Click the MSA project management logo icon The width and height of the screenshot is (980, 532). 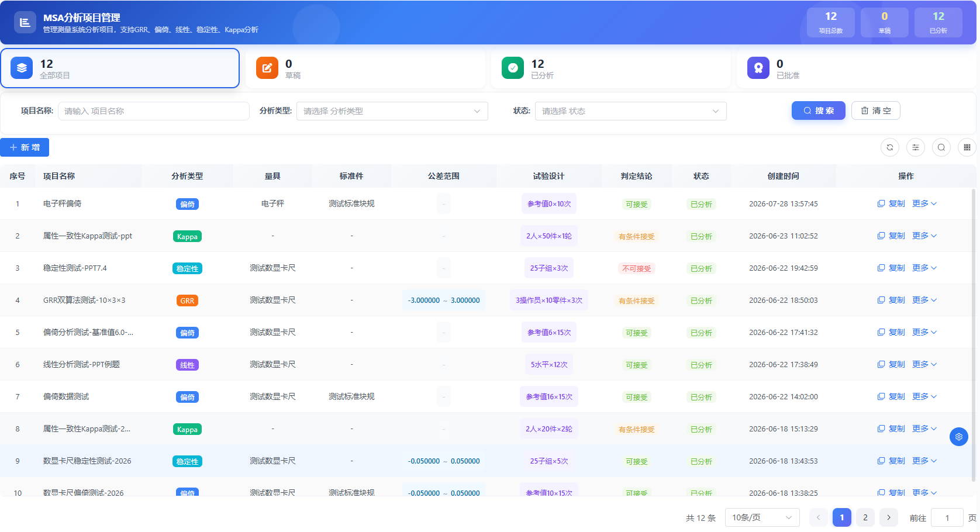[x=25, y=22]
